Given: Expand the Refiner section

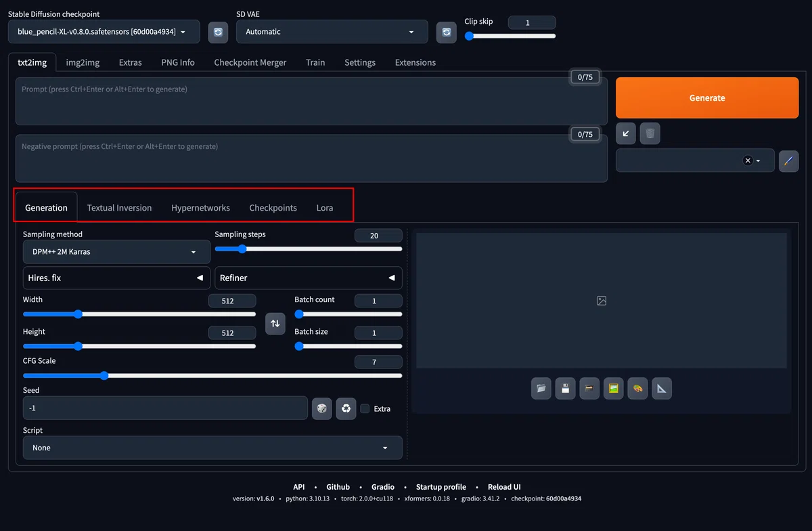Looking at the screenshot, I should (x=309, y=278).
